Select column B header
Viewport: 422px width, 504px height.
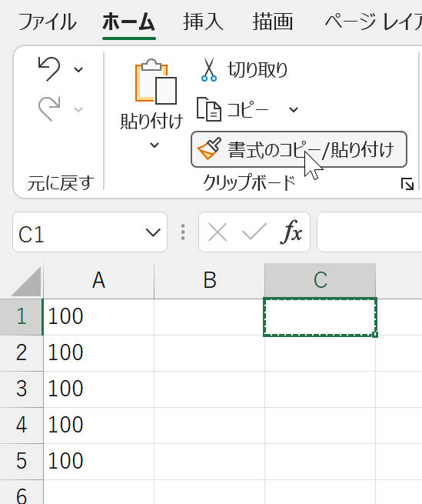coord(209,281)
